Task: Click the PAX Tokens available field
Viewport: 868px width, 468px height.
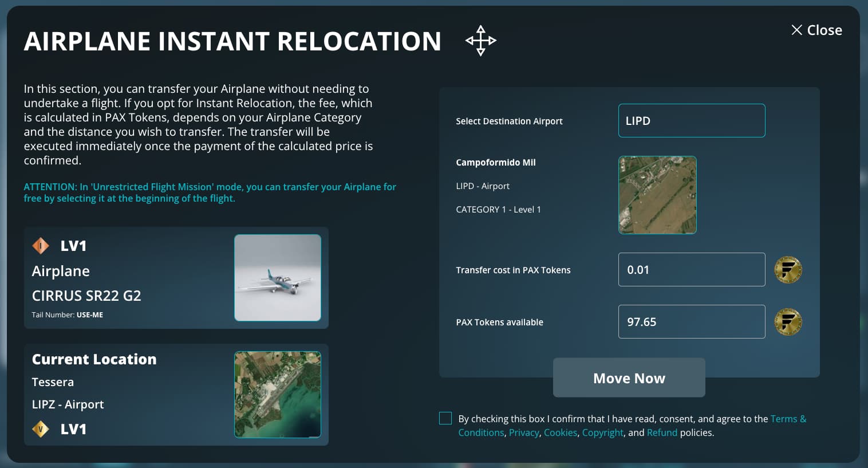Action: pyautogui.click(x=692, y=322)
